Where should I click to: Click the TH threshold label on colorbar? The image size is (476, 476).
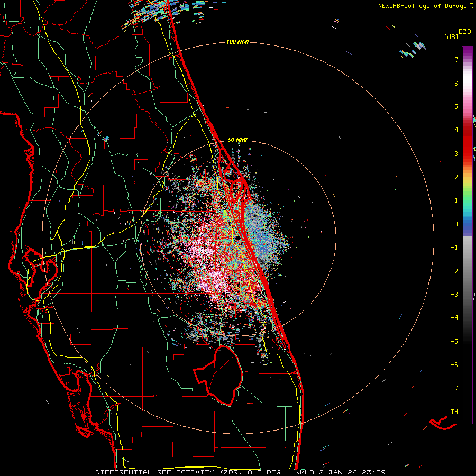point(454,412)
